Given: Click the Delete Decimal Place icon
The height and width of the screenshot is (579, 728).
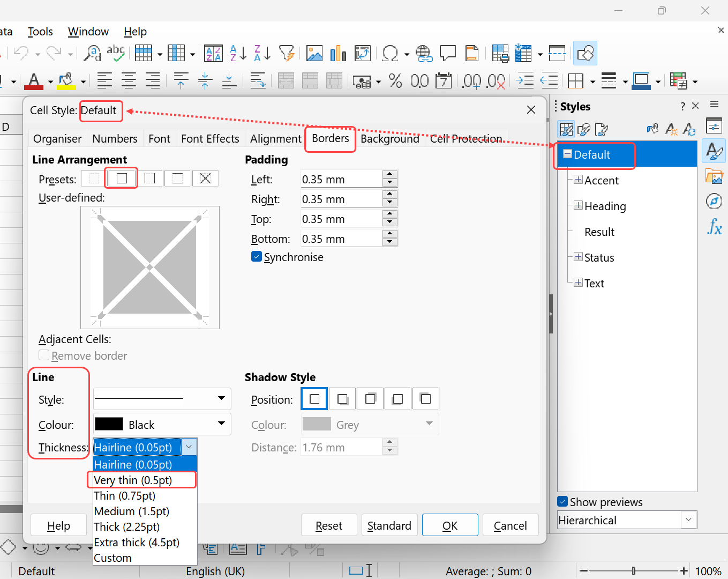Looking at the screenshot, I should [496, 81].
